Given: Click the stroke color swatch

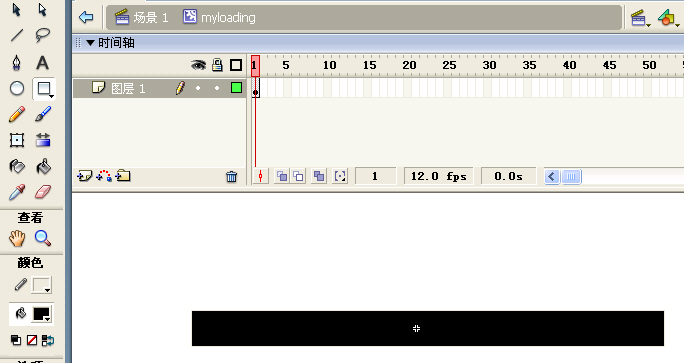Looking at the screenshot, I should point(42,285).
